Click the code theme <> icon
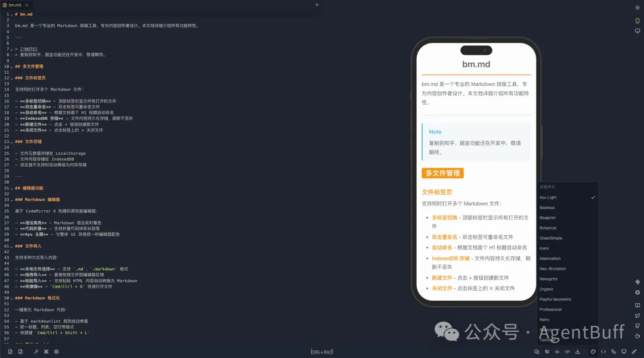 [603, 351]
